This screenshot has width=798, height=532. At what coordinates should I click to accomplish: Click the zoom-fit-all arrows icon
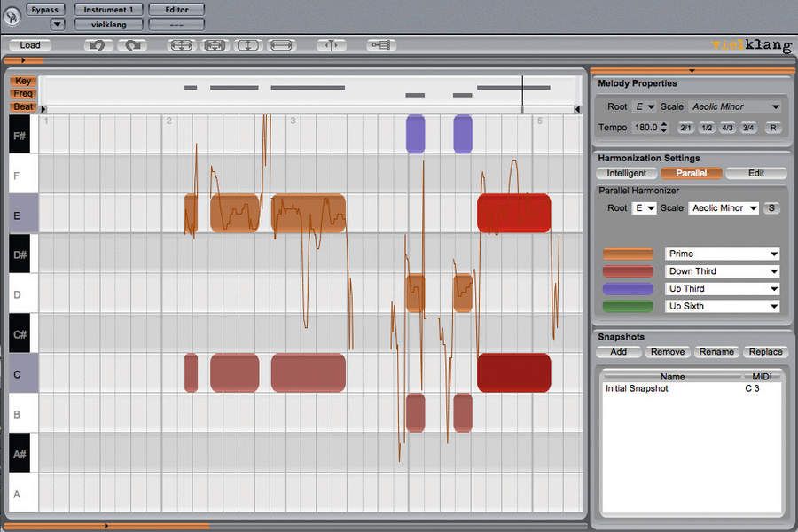(181, 45)
